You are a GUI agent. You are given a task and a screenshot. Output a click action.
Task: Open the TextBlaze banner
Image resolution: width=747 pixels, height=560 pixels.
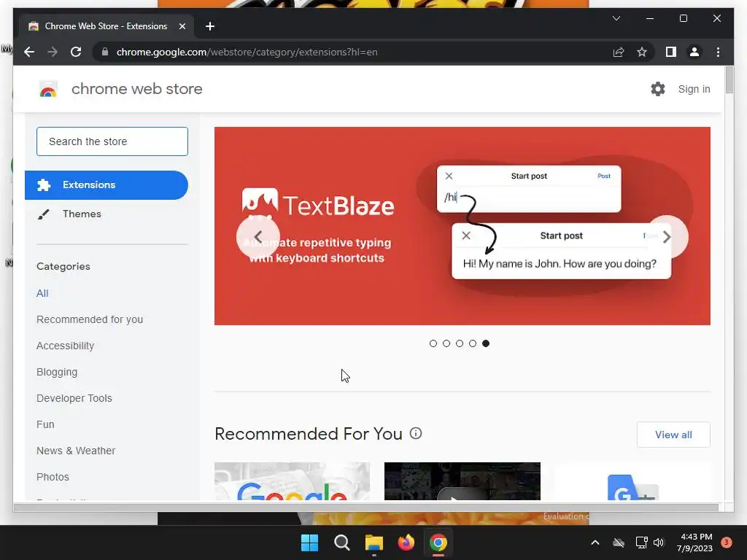(462, 226)
